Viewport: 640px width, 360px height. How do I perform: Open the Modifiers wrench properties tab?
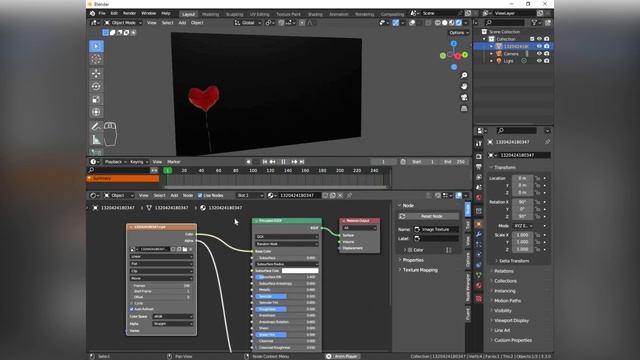click(x=479, y=234)
